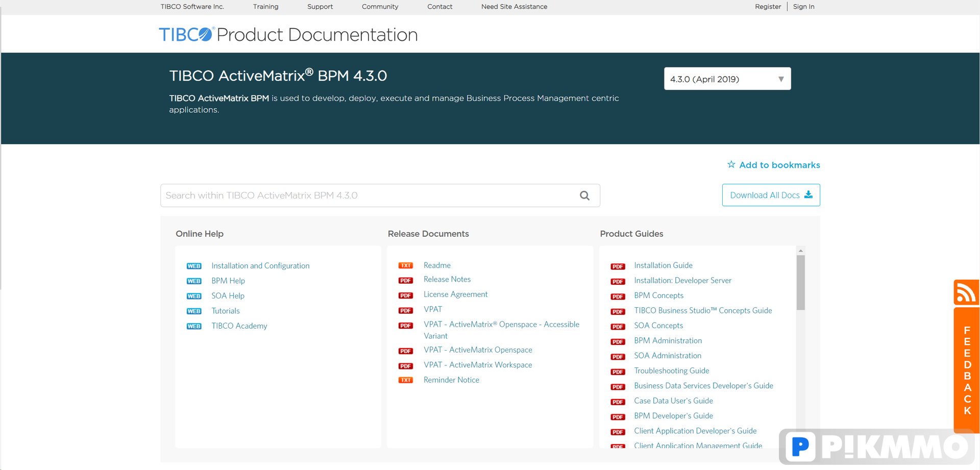
Task: Click the PDF icon beside SOA Administration
Action: point(618,357)
